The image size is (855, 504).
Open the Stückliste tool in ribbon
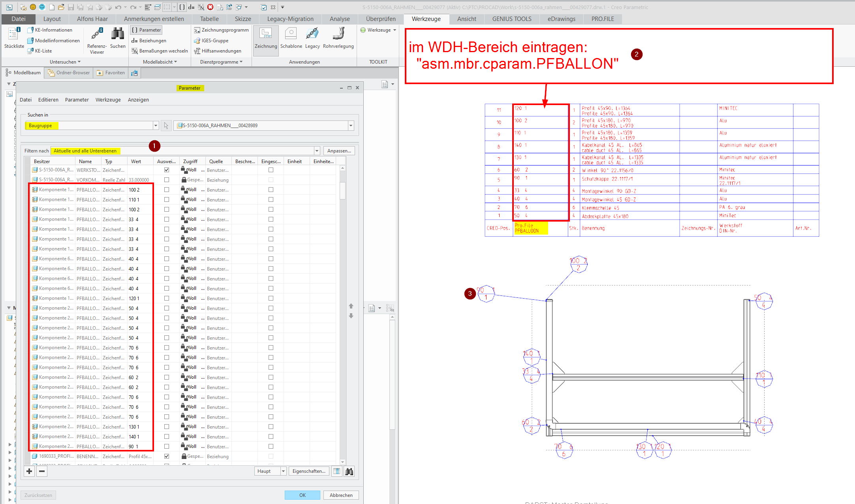[14, 38]
